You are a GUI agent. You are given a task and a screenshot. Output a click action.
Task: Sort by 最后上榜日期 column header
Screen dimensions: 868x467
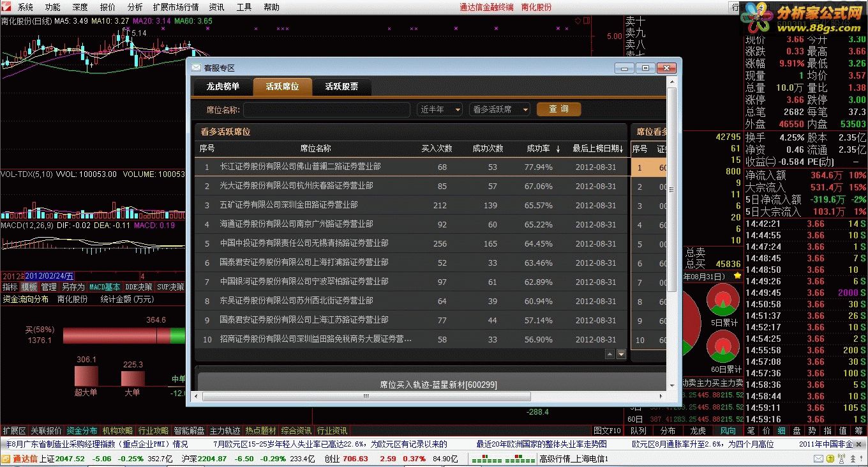(597, 148)
